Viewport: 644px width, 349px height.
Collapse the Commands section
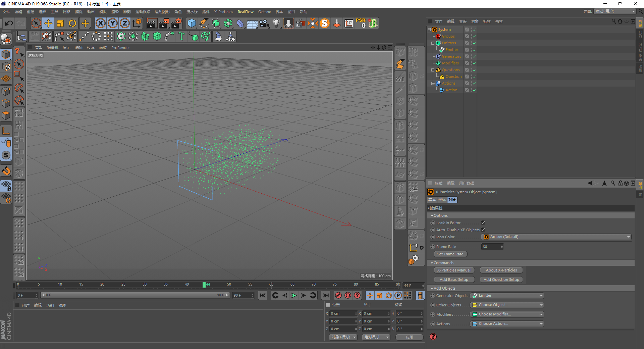click(432, 263)
